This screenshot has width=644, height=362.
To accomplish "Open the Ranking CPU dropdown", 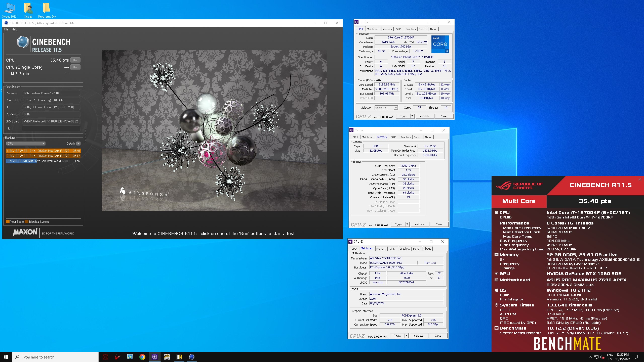I will click(26, 144).
